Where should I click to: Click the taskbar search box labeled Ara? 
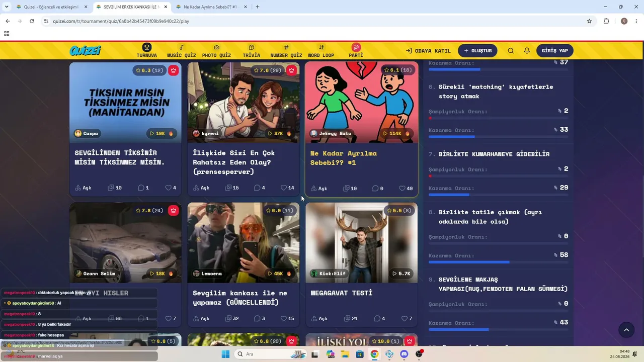[x=271, y=354]
